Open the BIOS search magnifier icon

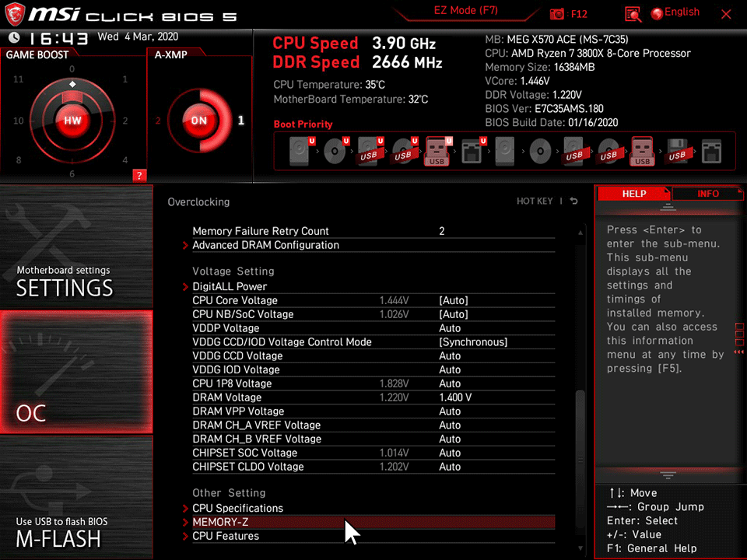click(633, 14)
